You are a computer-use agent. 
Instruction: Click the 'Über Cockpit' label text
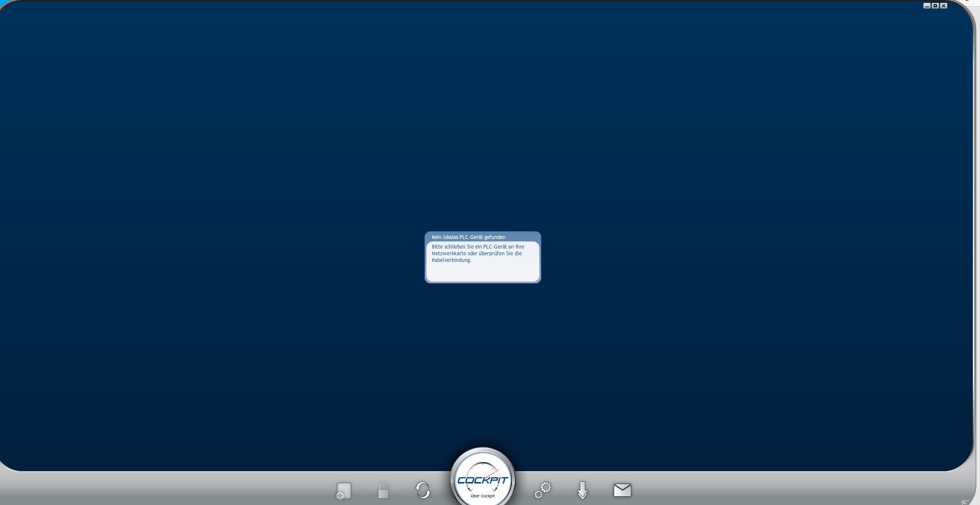[x=482, y=496]
